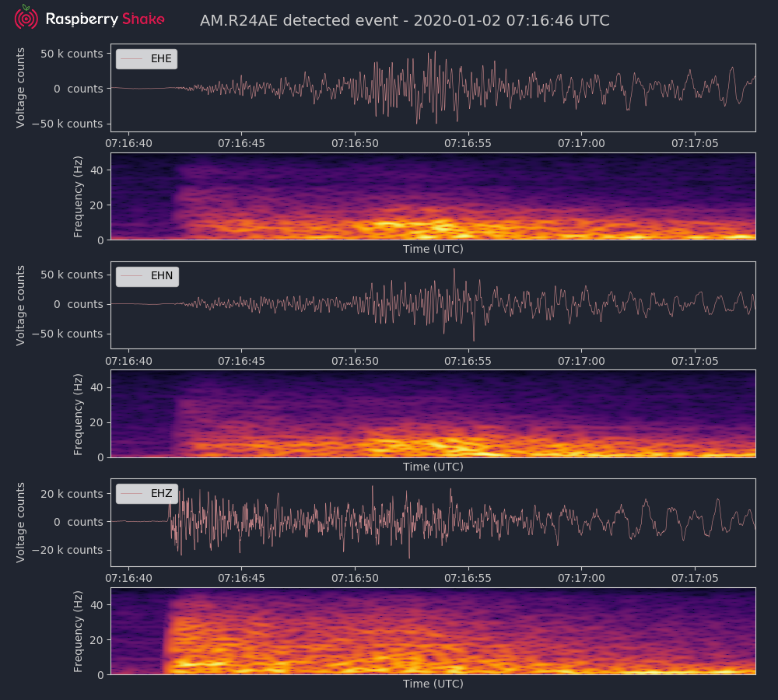Click the Frequency (Hz) axis title of EHZ spectrogram
This screenshot has height=700, width=778.
coord(78,632)
